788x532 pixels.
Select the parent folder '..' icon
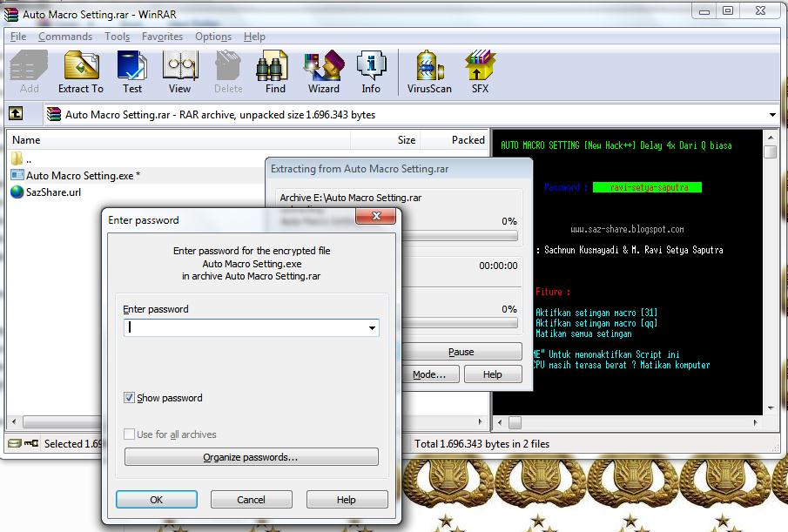[x=17, y=158]
